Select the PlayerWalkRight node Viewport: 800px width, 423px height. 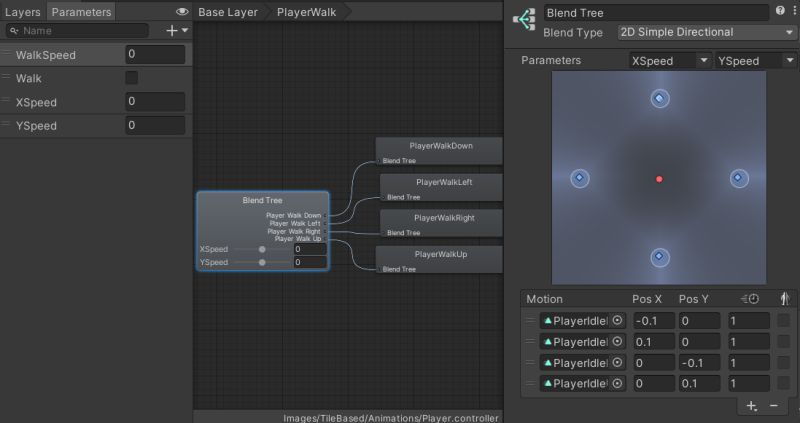[441, 223]
